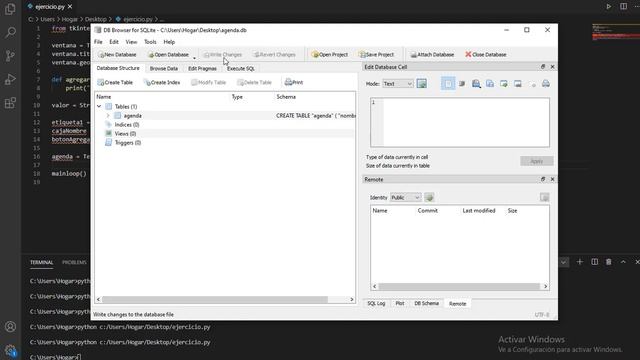This screenshot has height=360, width=640.
Task: Open Source Control in VS Code sidebar
Action: coord(10,56)
